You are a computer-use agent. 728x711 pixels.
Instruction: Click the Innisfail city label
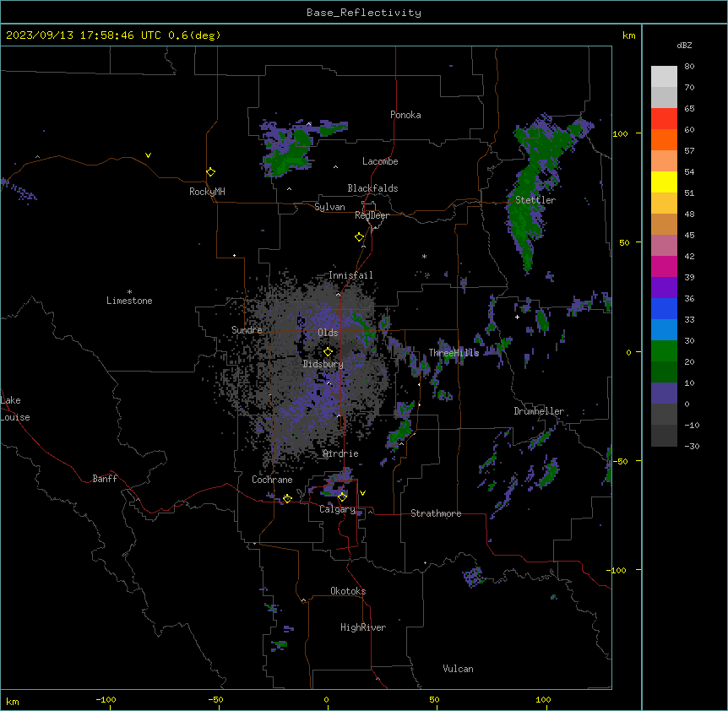(x=350, y=275)
